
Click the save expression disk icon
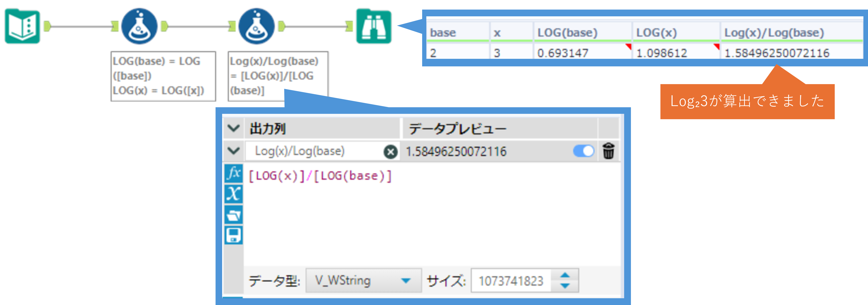click(x=233, y=235)
